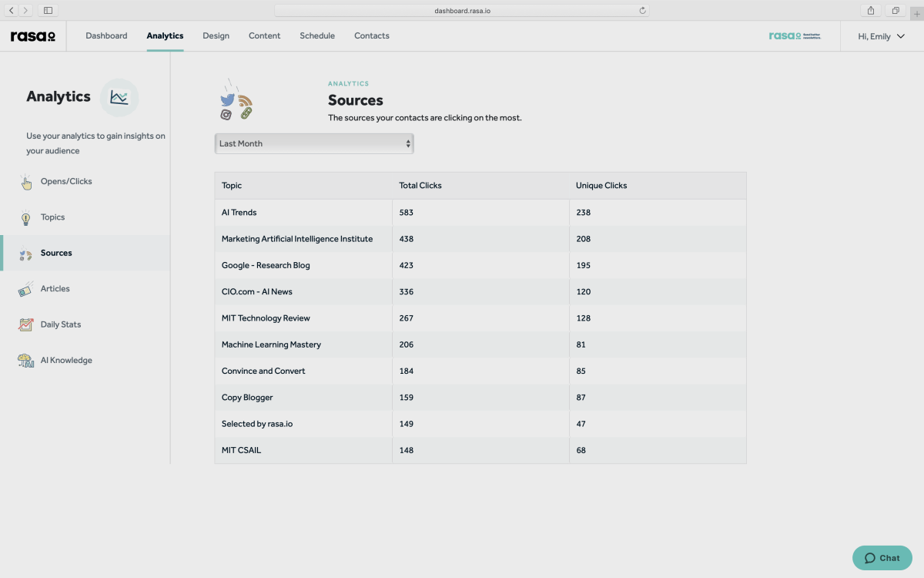Click the 238 unique clicks value
Image resolution: width=924 pixels, height=578 pixels.
(x=583, y=213)
